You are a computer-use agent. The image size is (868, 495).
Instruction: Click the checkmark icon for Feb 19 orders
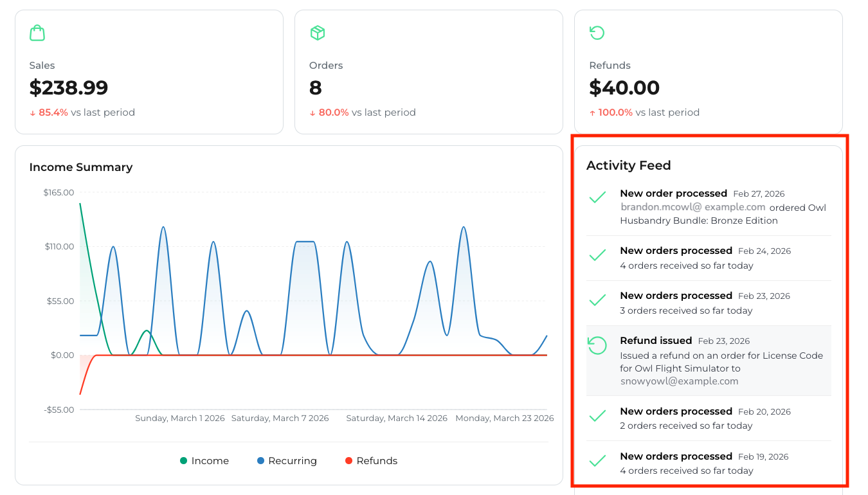(597, 460)
